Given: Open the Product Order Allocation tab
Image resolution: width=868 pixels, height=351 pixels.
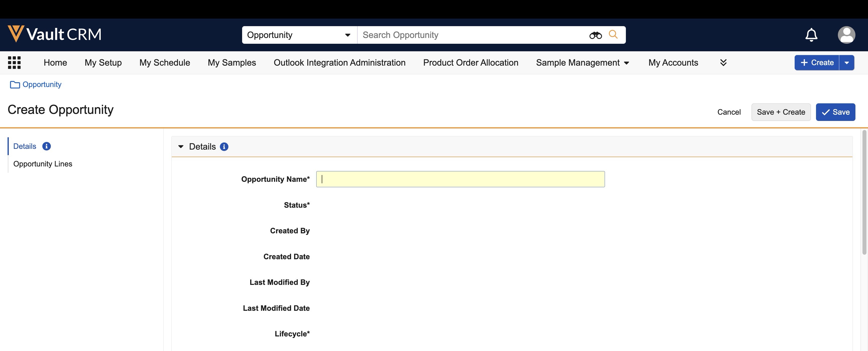Looking at the screenshot, I should 470,63.
